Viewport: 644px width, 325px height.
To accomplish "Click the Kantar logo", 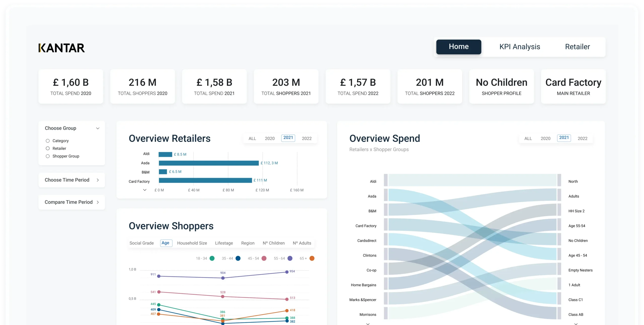I will [62, 48].
